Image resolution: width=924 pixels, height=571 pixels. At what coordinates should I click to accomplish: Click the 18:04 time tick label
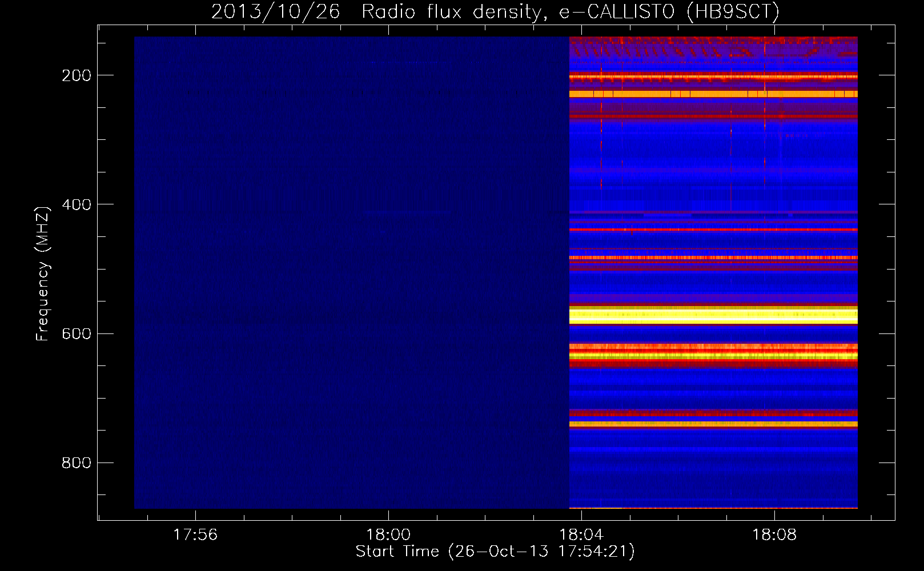point(581,535)
